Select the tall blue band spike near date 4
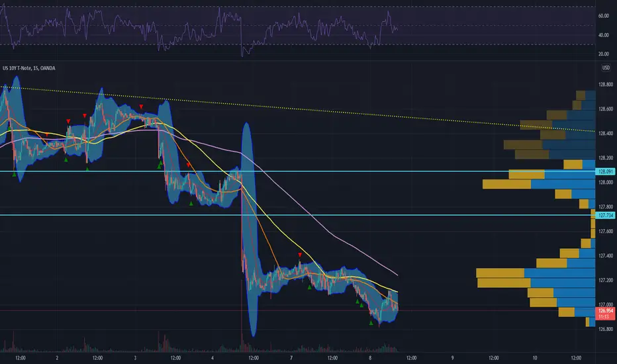Viewport: 617px width, 364px height. click(x=250, y=230)
